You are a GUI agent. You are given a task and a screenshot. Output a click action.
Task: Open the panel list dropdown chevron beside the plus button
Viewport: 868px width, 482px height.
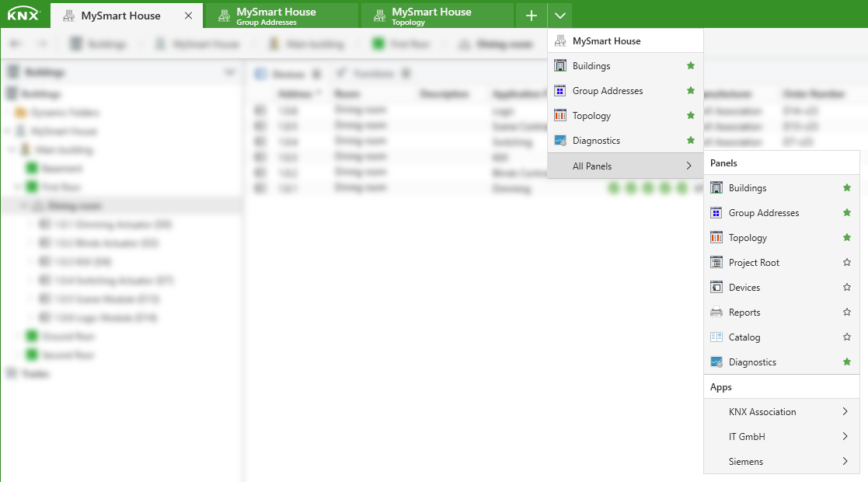(x=560, y=16)
